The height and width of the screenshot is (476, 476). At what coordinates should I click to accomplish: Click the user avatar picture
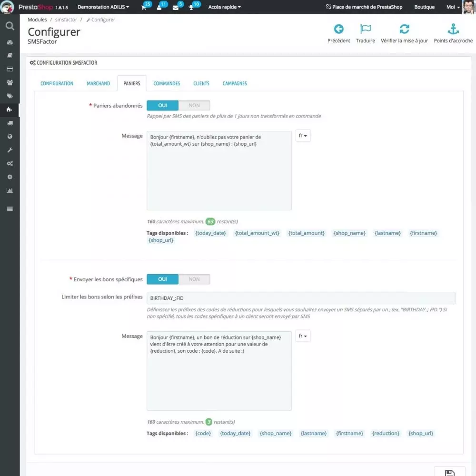(x=469, y=7)
